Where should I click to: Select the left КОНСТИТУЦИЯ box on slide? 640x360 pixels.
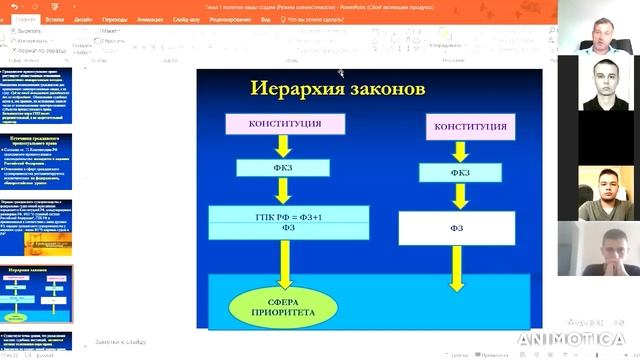285,124
